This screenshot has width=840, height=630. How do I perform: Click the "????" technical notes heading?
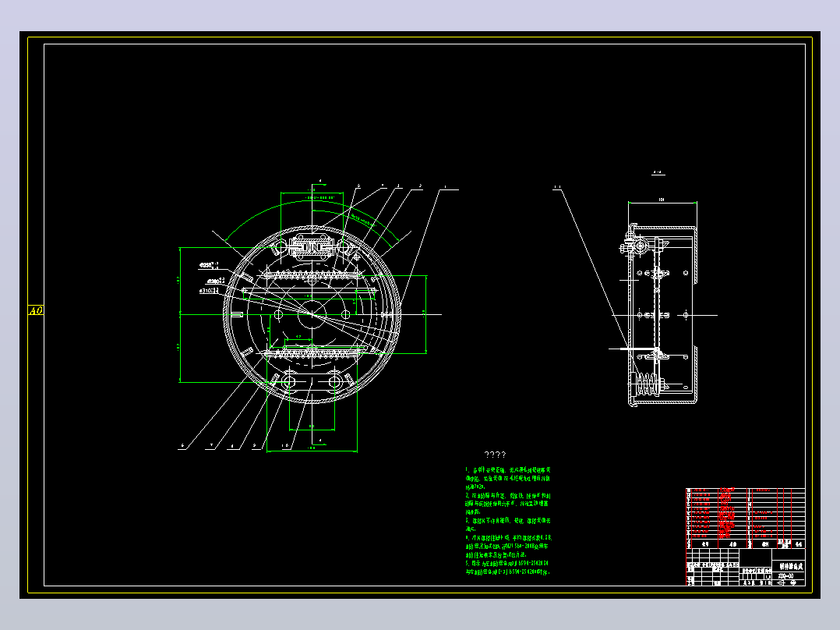tap(495, 455)
